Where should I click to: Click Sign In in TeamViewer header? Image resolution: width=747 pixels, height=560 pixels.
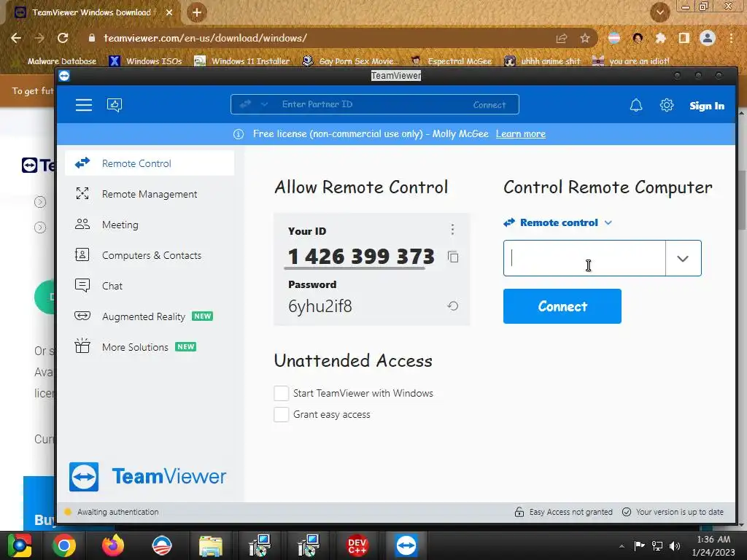pos(706,106)
